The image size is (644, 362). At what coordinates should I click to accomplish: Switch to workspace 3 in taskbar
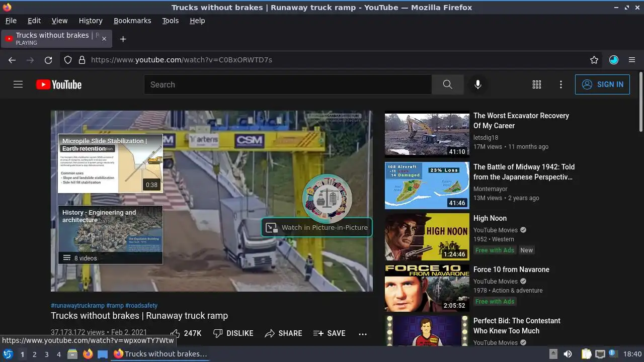point(46,354)
